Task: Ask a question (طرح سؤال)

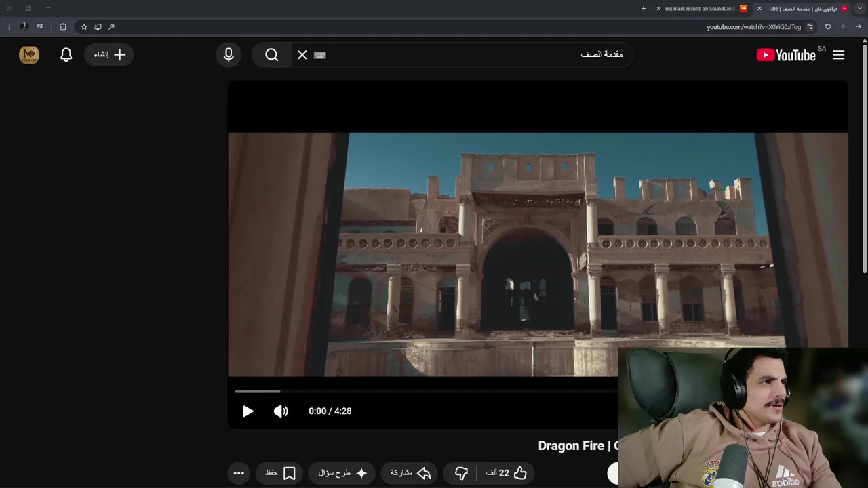Action: [342, 473]
